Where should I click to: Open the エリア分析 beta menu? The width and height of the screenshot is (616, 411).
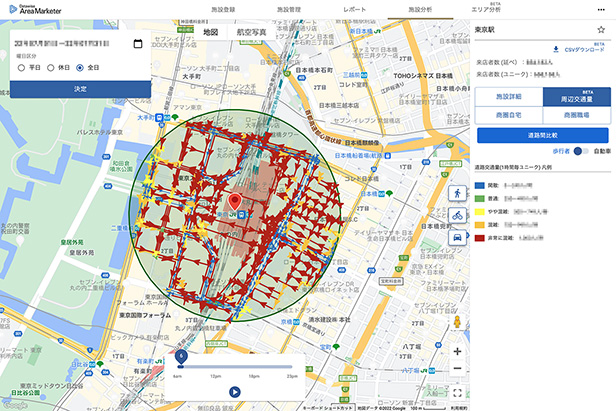pyautogui.click(x=486, y=9)
